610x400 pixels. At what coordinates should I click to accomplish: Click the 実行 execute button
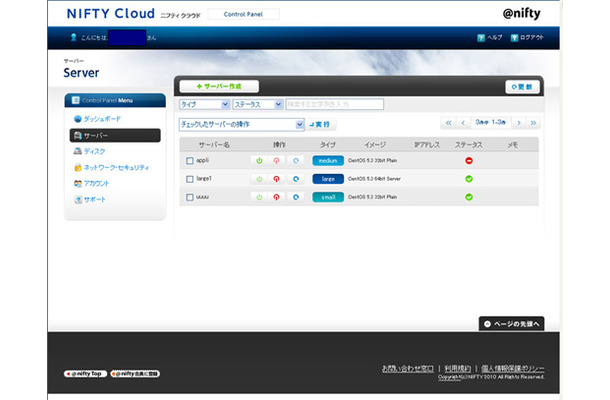[x=321, y=125]
